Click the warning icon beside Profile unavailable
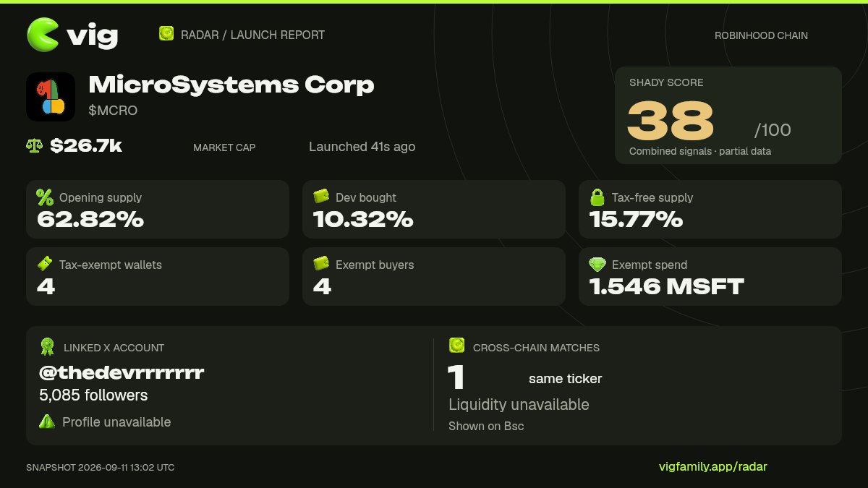 click(47, 421)
